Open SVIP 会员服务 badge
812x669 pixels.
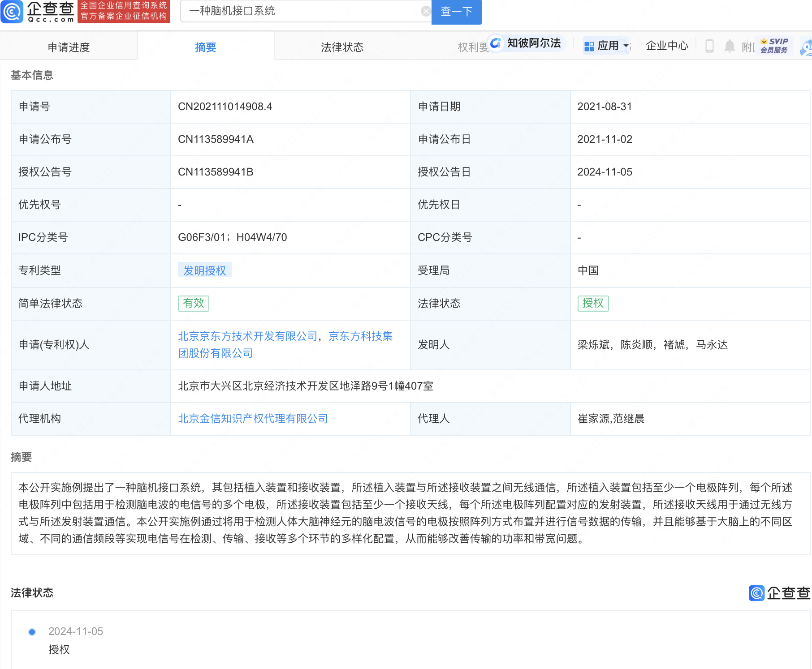tap(774, 46)
